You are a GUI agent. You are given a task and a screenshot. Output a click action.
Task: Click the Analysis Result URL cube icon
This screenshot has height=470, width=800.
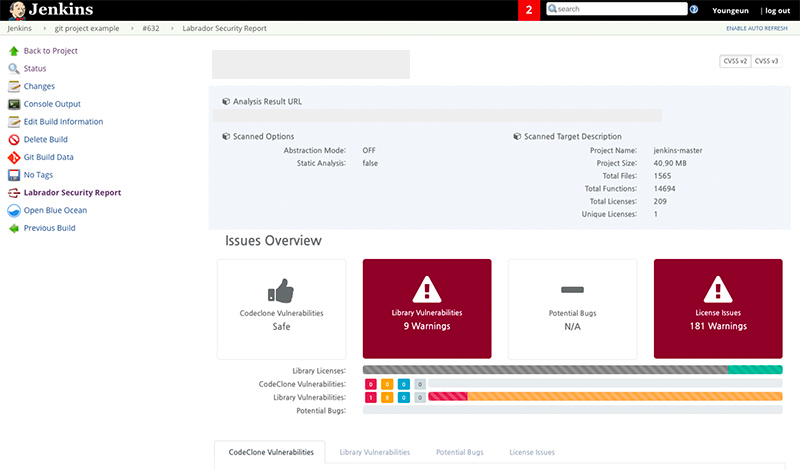(226, 102)
